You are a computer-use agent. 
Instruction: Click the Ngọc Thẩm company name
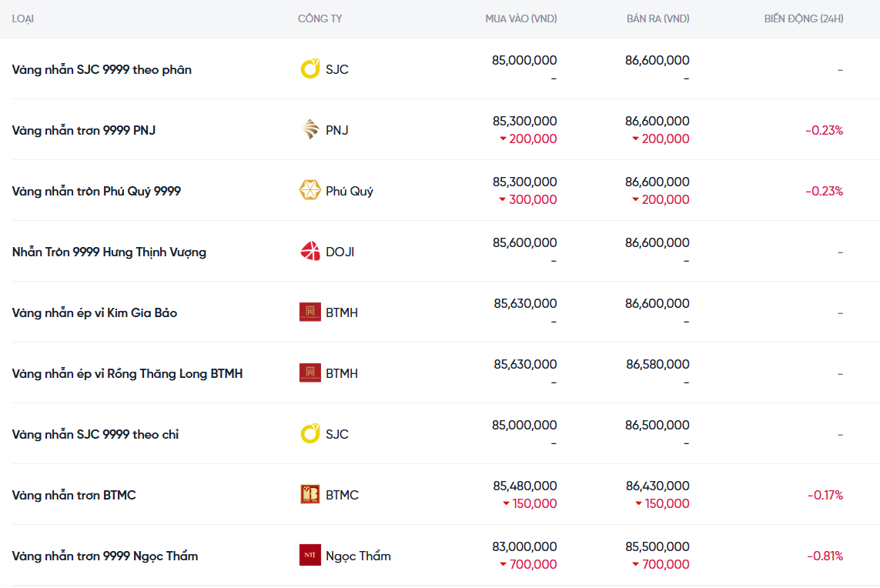click(358, 556)
